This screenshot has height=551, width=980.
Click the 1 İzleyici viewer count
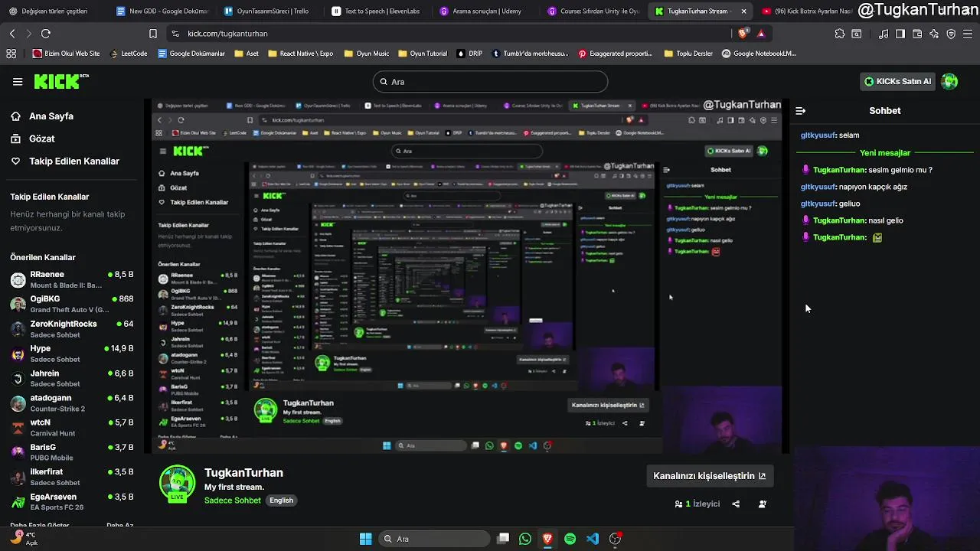[x=697, y=504]
